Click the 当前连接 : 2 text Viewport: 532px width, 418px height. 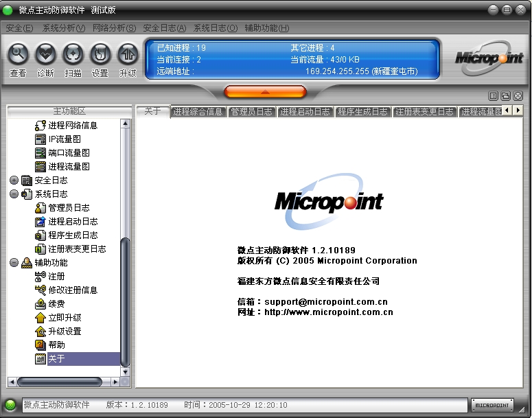point(178,60)
